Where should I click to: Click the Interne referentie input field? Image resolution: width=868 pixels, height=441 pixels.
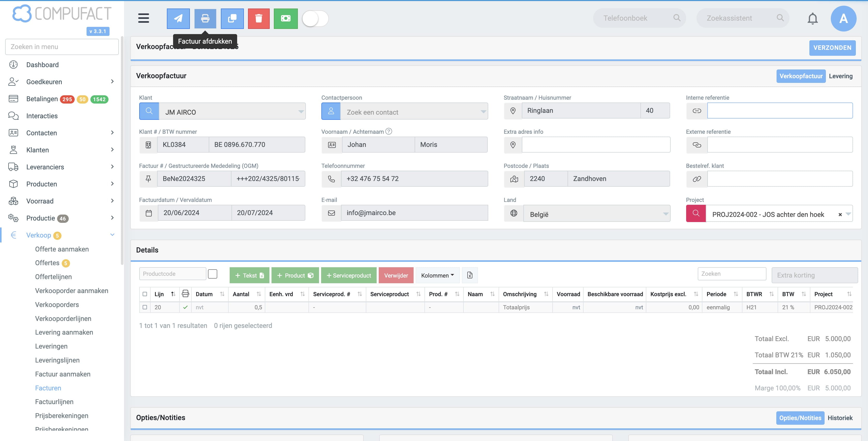780,111
